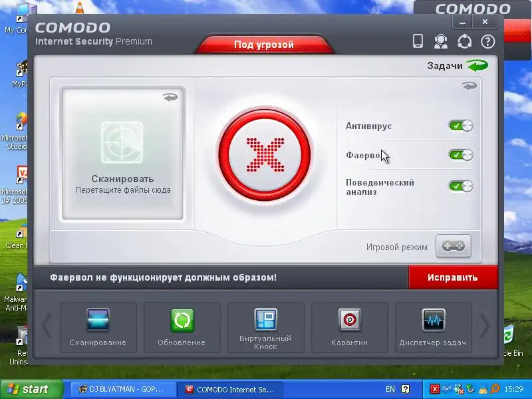The height and width of the screenshot is (399, 532).
Task: Click the big red X status button
Action: [265, 155]
